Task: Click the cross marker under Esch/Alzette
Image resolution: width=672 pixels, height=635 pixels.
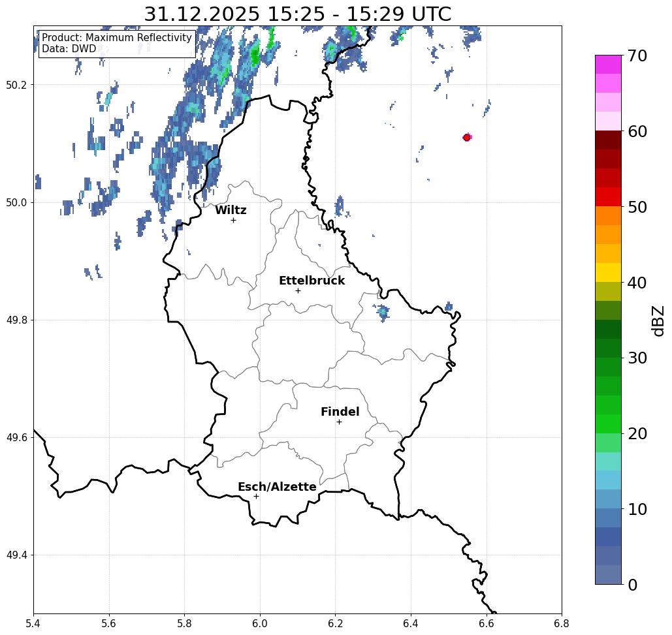Action: [x=256, y=496]
